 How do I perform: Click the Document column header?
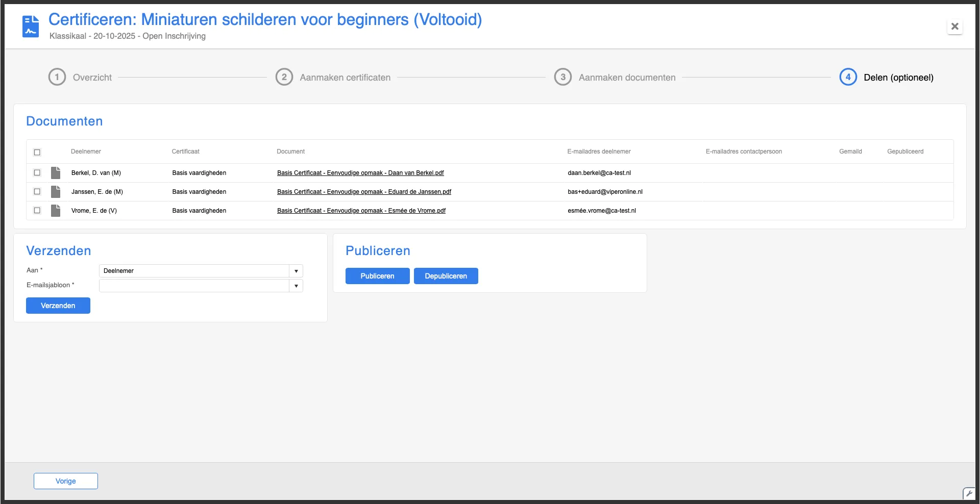pos(290,152)
